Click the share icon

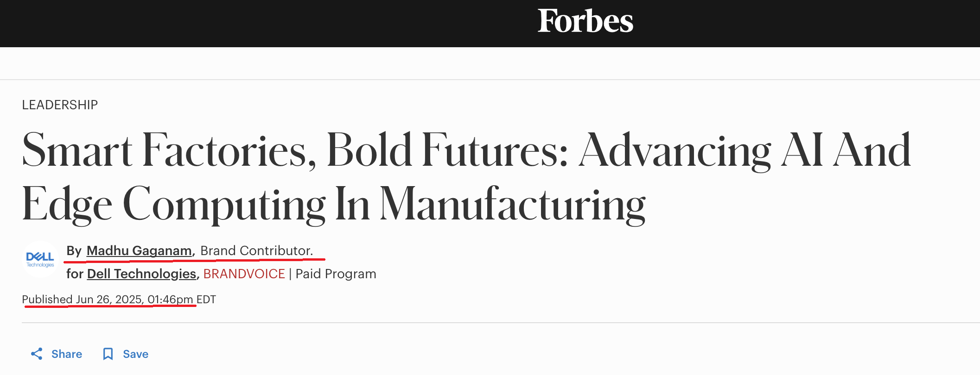pyautogui.click(x=37, y=354)
